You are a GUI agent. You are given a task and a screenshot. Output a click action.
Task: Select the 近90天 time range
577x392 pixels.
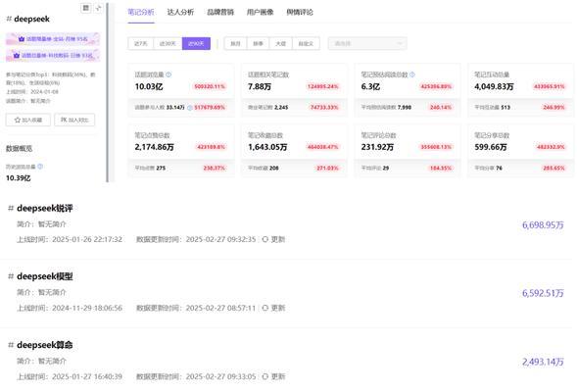pyautogui.click(x=196, y=43)
